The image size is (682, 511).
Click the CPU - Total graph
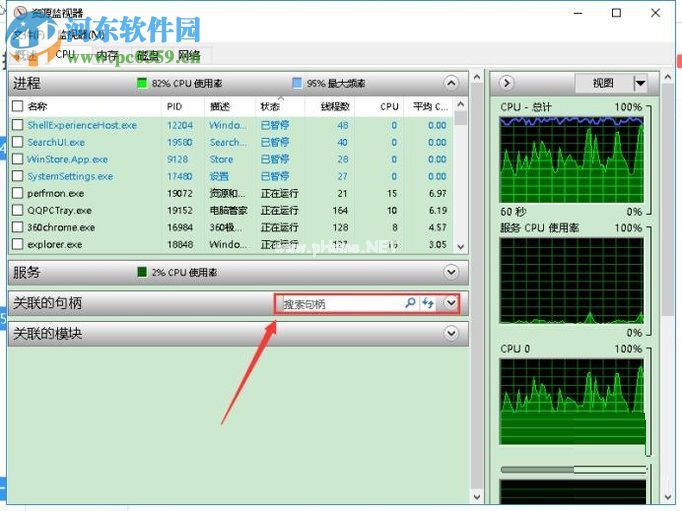pos(572,159)
